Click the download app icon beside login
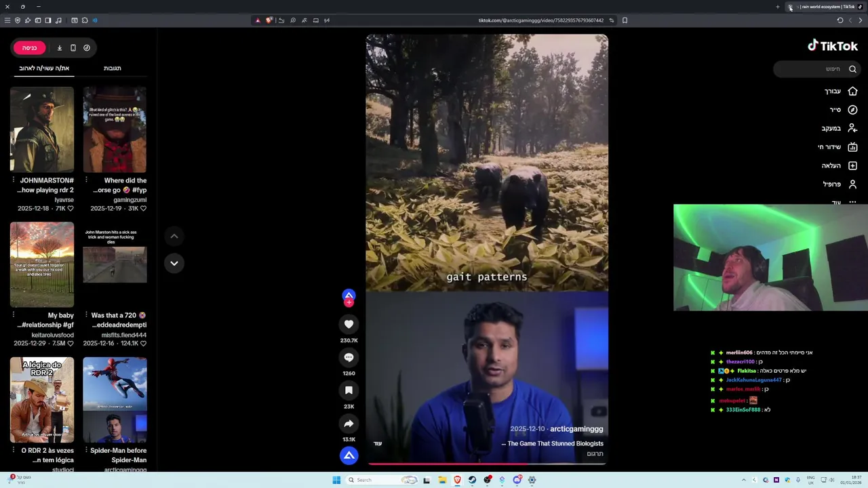Viewport: 868px width, 488px height. [x=59, y=47]
